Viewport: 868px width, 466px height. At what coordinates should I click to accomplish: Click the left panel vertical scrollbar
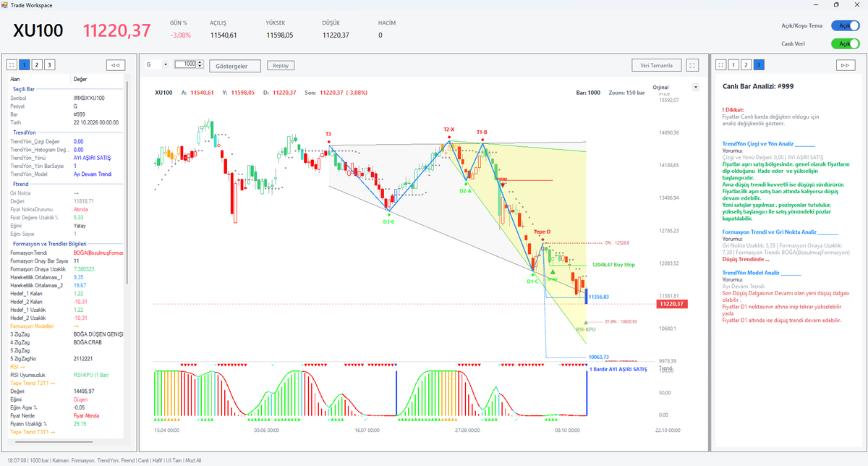pyautogui.click(x=127, y=181)
